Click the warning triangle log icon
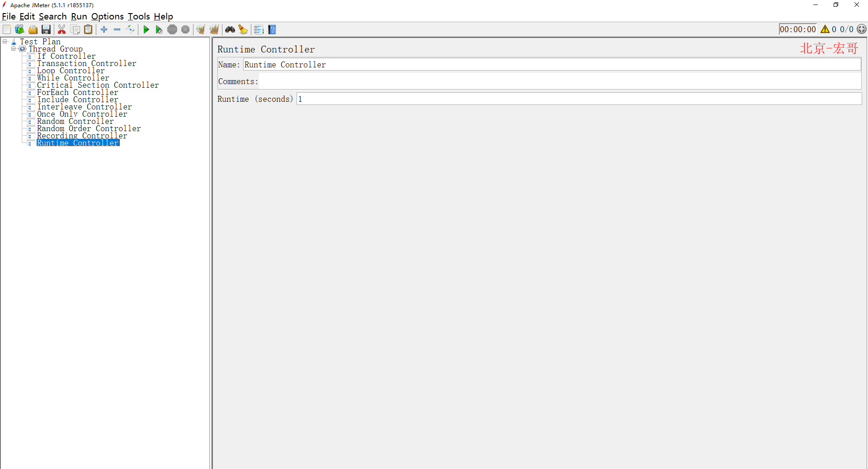The height and width of the screenshot is (469, 868). 825,29
